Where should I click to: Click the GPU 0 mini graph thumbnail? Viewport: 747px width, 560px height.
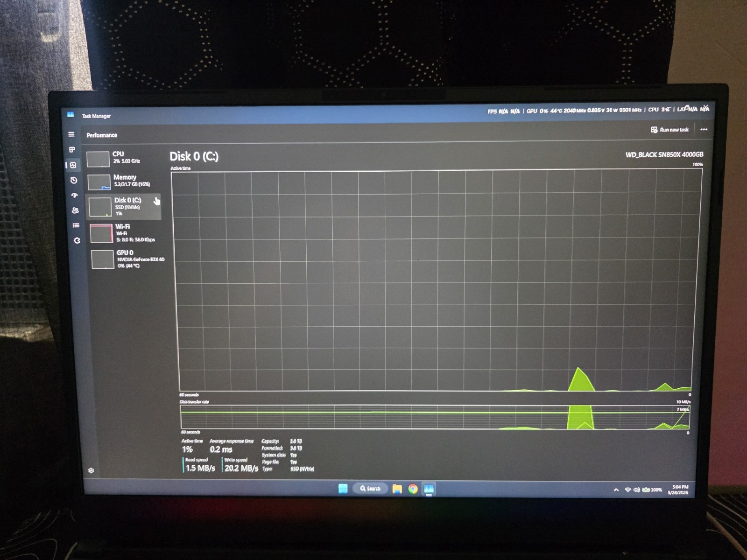point(103,259)
